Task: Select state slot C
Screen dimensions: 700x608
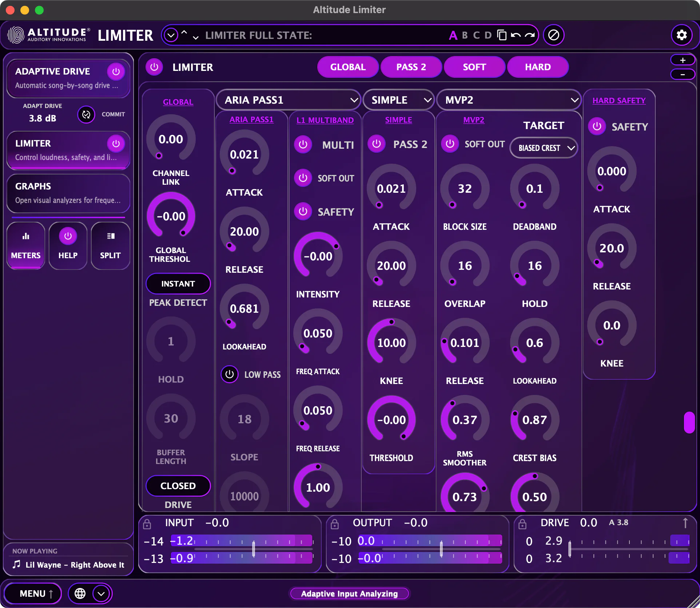Action: pyautogui.click(x=476, y=35)
